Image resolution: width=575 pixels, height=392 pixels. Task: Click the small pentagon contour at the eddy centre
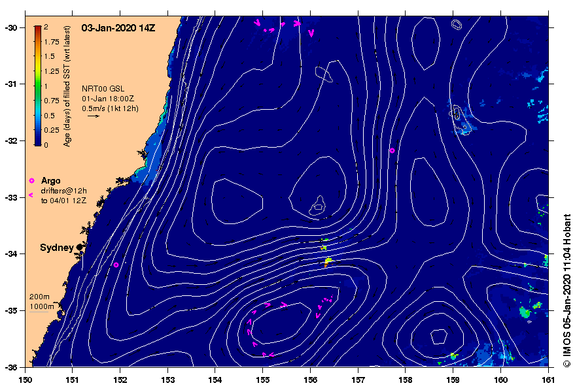point(439,336)
